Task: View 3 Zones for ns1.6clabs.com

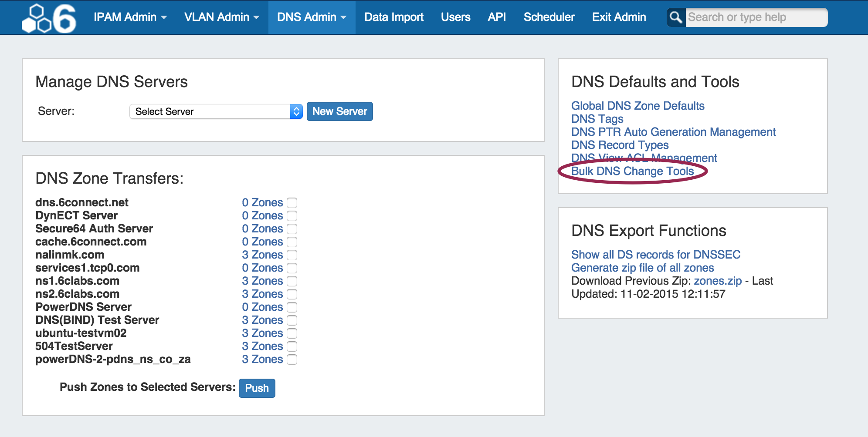Action: click(262, 281)
